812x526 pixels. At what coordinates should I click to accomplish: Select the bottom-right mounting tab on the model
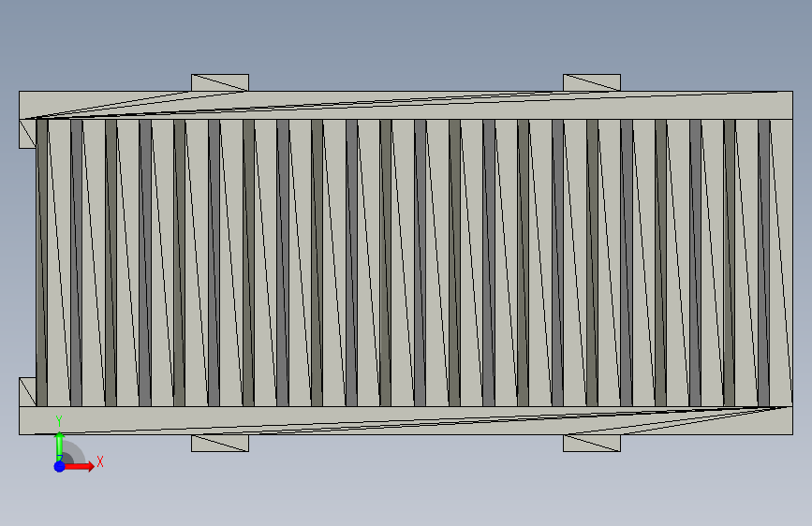click(592, 443)
